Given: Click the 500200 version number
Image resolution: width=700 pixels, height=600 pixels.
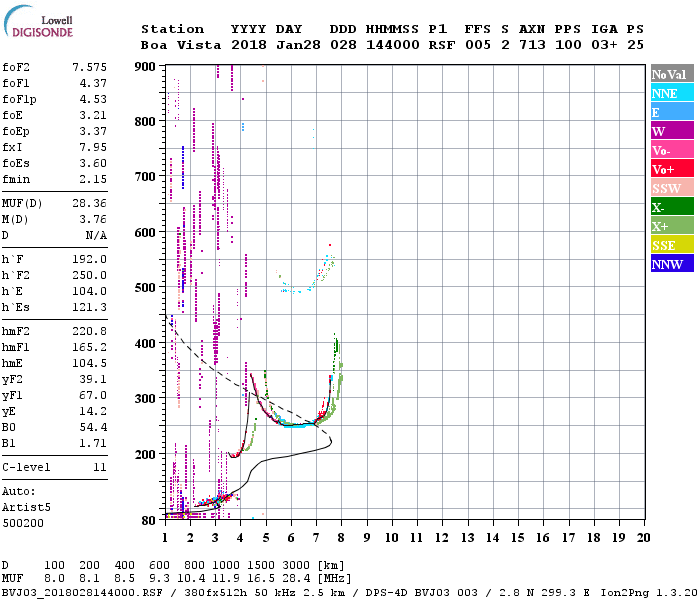Looking at the screenshot, I should click(23, 524).
